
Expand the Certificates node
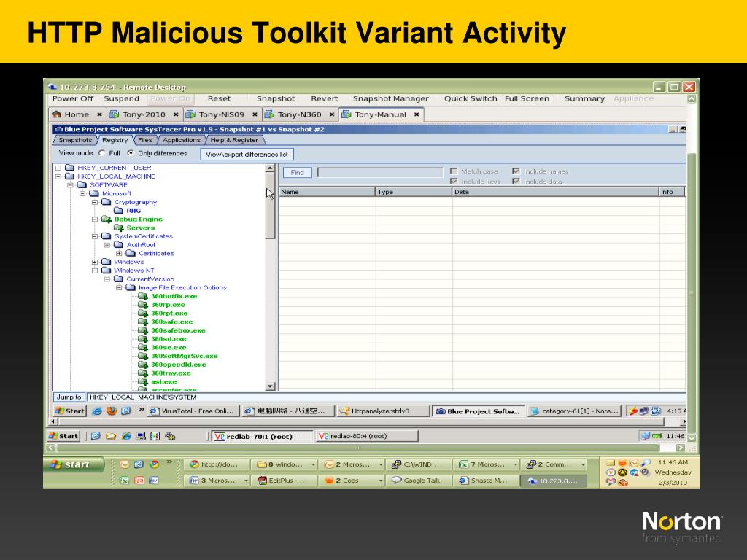pyautogui.click(x=119, y=253)
